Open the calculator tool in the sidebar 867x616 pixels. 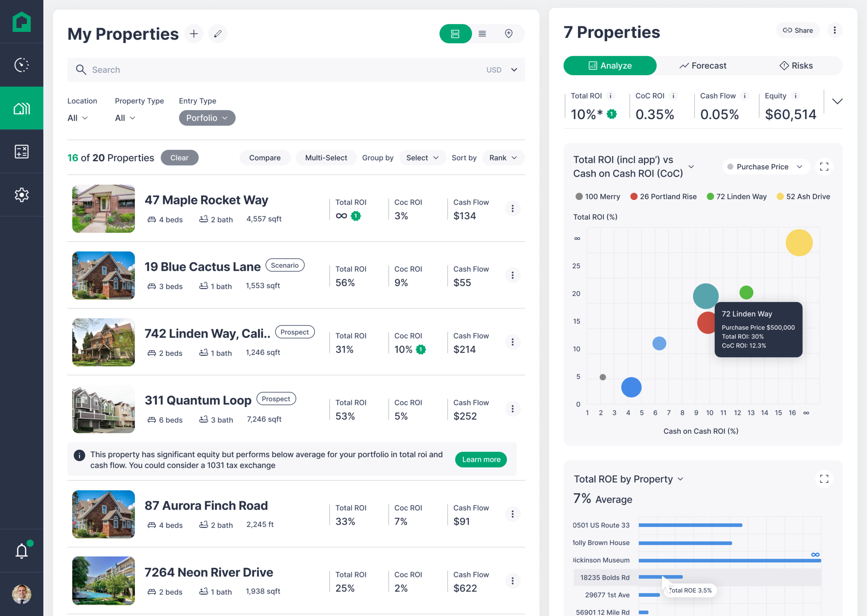coord(22,151)
